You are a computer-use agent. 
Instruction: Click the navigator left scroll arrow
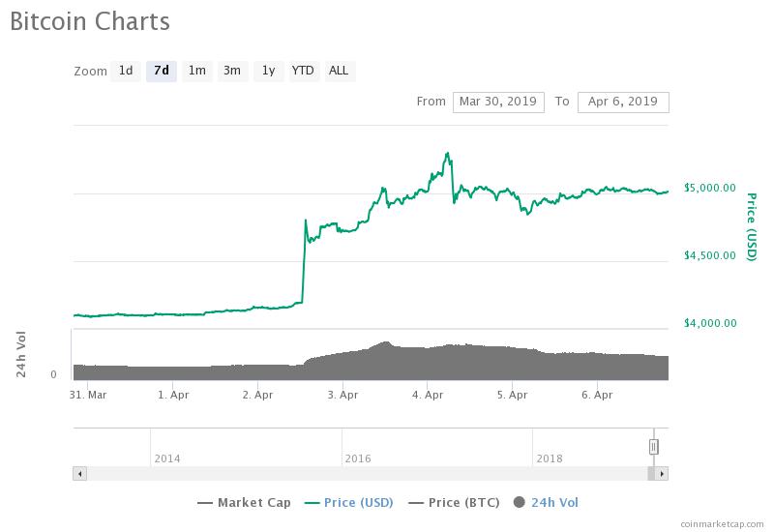(x=80, y=474)
